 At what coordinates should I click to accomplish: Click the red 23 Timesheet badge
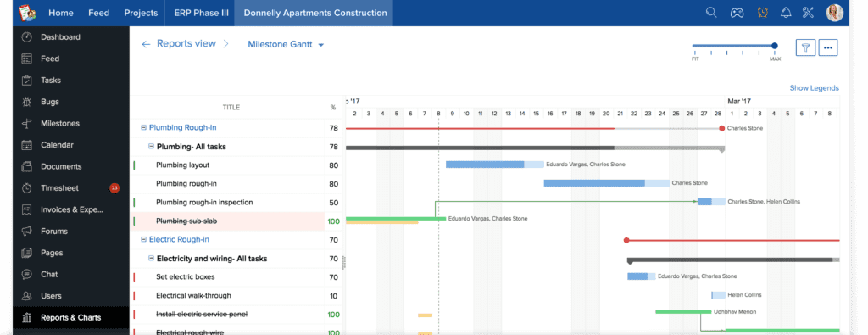tap(114, 188)
